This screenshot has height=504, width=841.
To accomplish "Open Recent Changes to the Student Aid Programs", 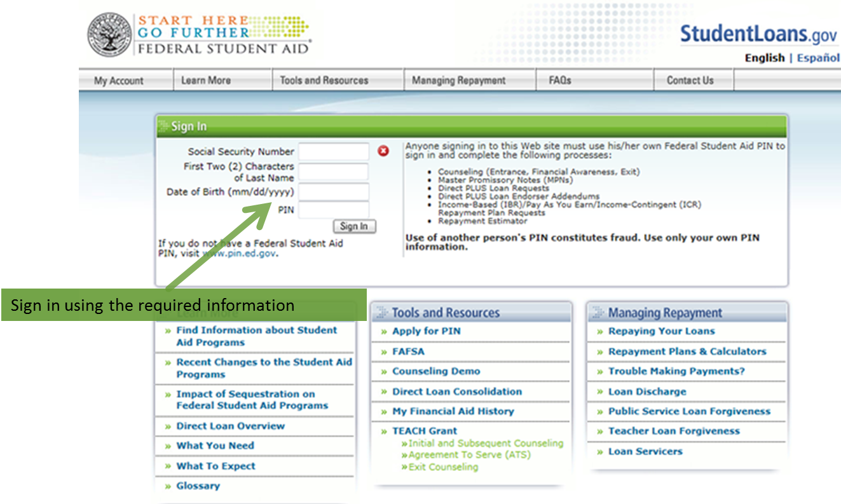I will (x=264, y=368).
